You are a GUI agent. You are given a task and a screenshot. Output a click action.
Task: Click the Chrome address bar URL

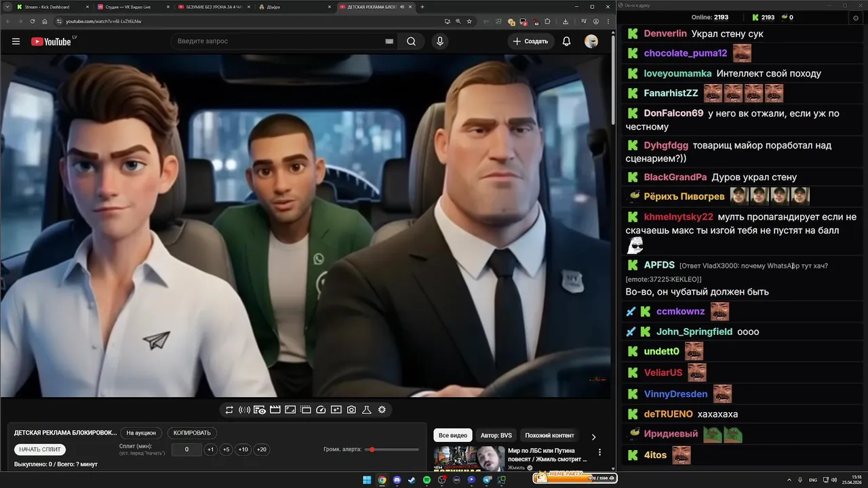tap(103, 22)
